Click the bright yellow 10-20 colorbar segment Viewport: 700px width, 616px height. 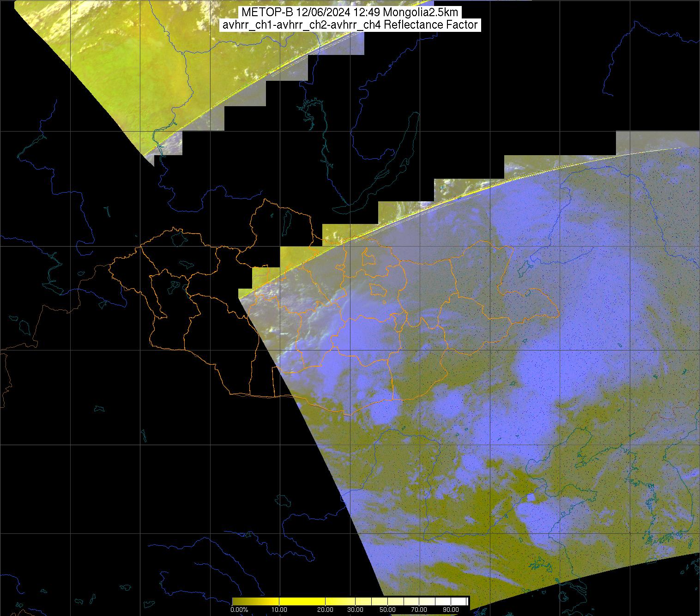pyautogui.click(x=302, y=601)
